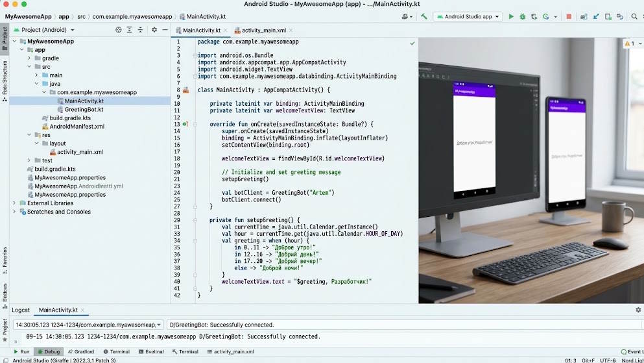Collapse the java folder

pos(36,84)
